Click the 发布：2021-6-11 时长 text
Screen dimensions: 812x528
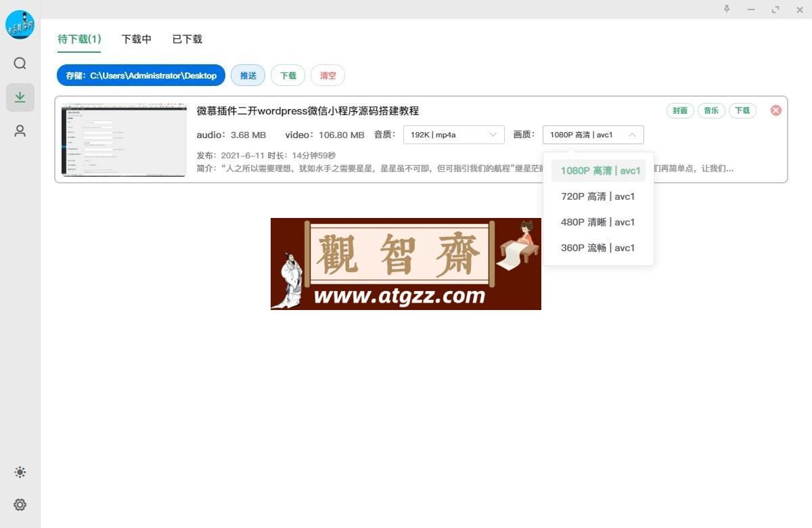point(266,155)
